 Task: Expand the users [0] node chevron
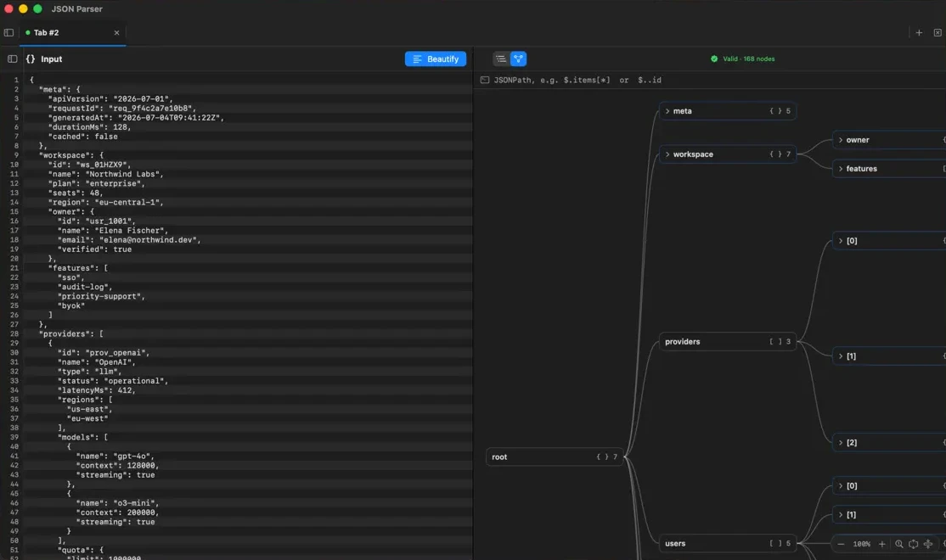pyautogui.click(x=841, y=486)
